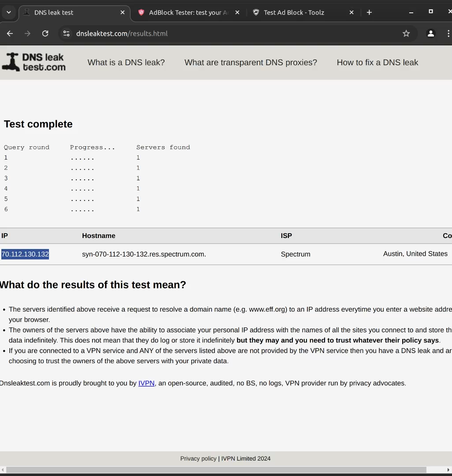Click the DNS leak test tab favicon
The image size is (452, 476).
(27, 12)
